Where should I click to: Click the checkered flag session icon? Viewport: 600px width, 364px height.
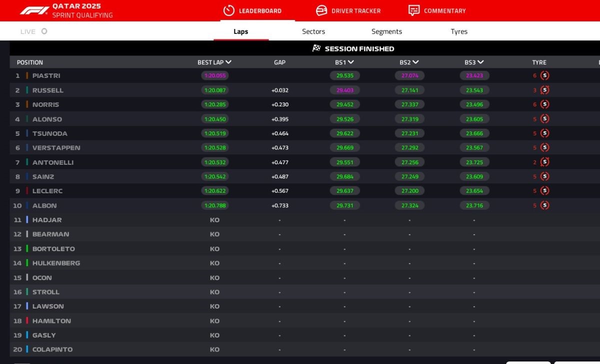[x=316, y=48]
